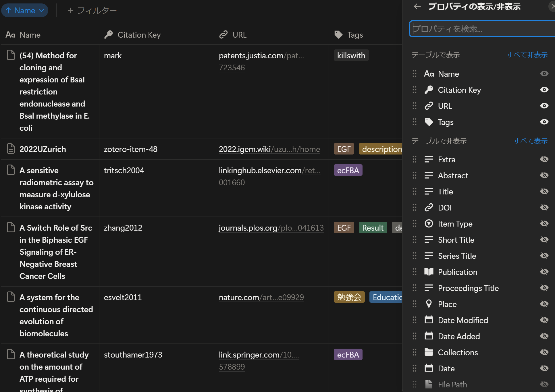
Task: Hide the Citation Key property with the eye icon
Action: [x=544, y=90]
